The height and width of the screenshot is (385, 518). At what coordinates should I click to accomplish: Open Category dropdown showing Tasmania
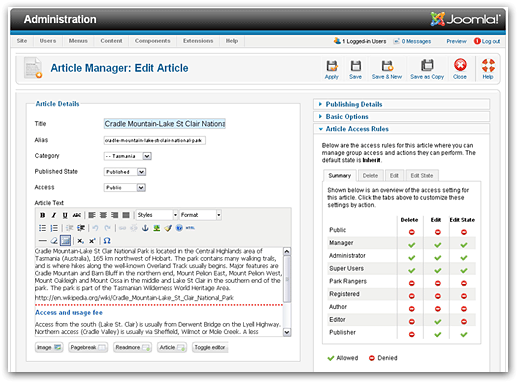click(x=128, y=156)
